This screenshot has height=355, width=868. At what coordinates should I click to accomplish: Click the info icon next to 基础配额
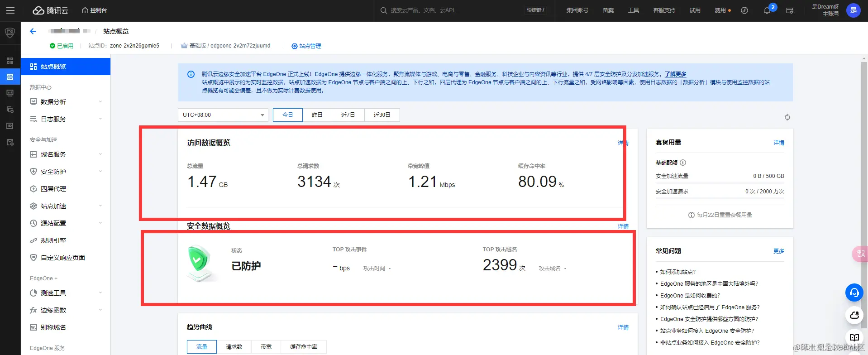683,163
